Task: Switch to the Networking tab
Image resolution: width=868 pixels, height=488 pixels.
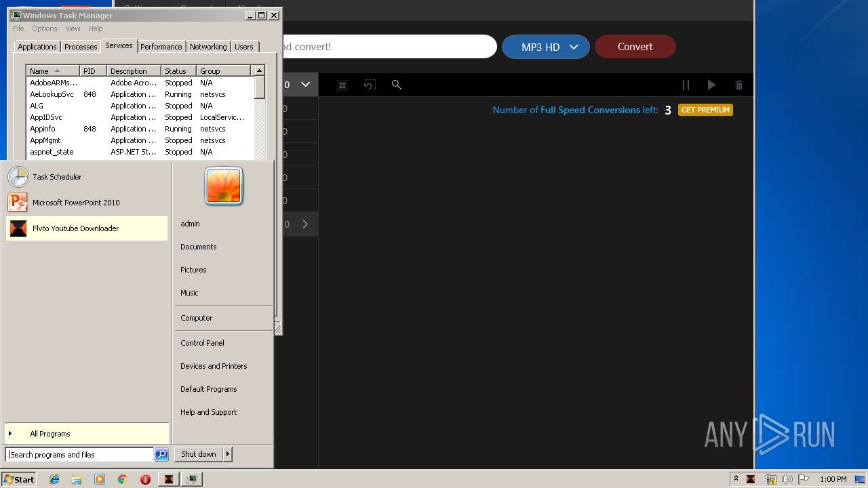Action: pyautogui.click(x=208, y=47)
